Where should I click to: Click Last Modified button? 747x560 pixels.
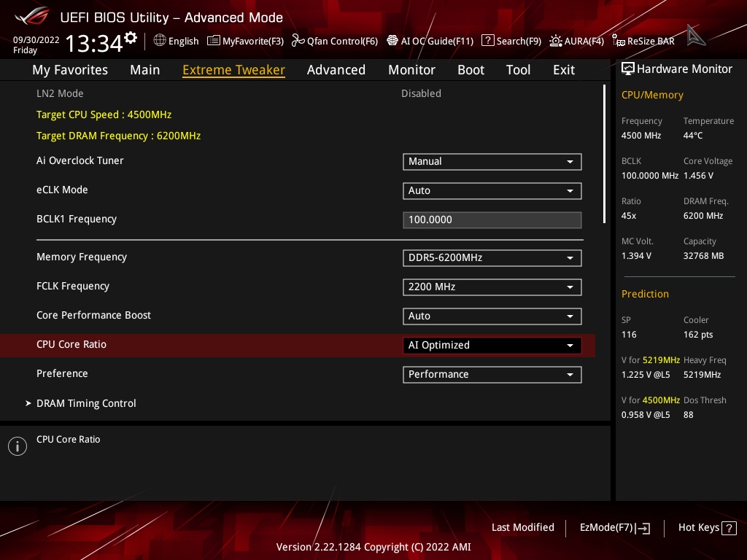click(522, 527)
